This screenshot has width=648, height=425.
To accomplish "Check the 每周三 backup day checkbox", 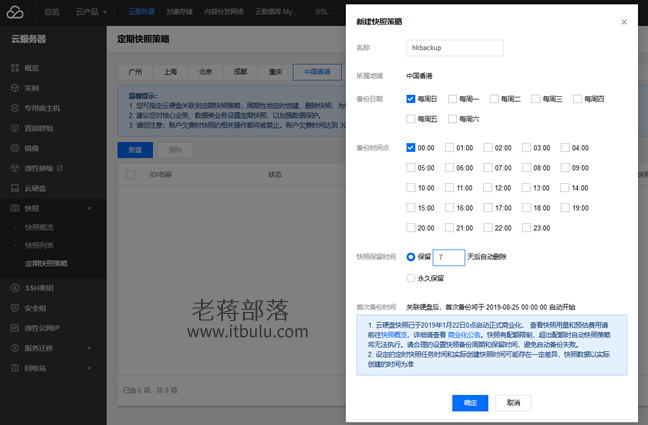I will [x=536, y=99].
